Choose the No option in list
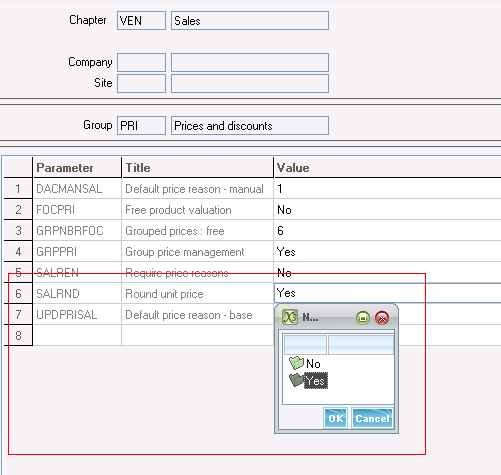Image resolution: width=501 pixels, height=475 pixels. coord(313,364)
